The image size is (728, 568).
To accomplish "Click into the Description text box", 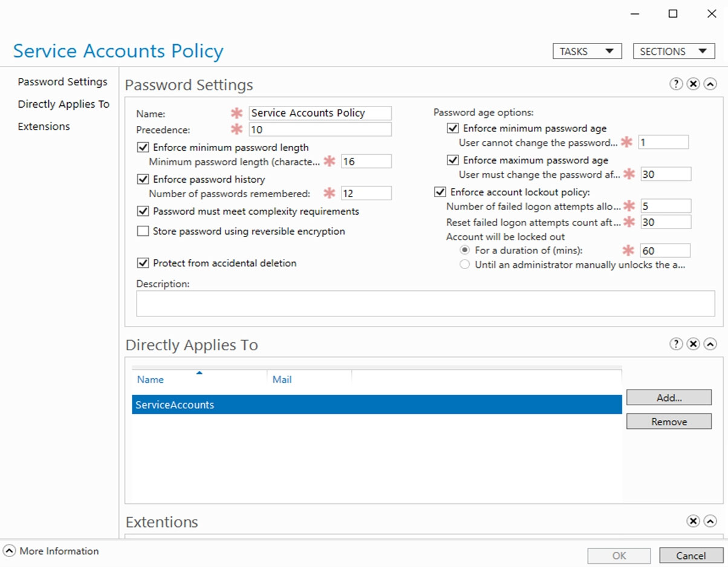I will [x=425, y=304].
